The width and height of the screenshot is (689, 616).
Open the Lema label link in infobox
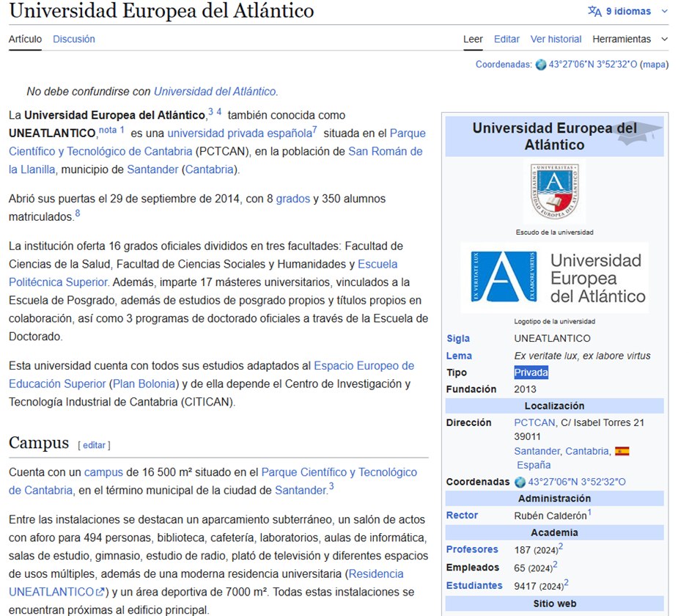[459, 356]
